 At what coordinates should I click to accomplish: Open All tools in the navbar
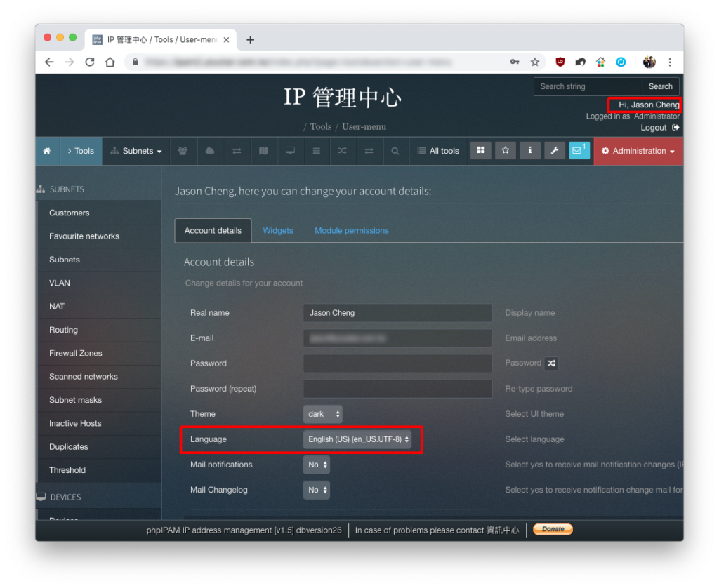(x=438, y=151)
